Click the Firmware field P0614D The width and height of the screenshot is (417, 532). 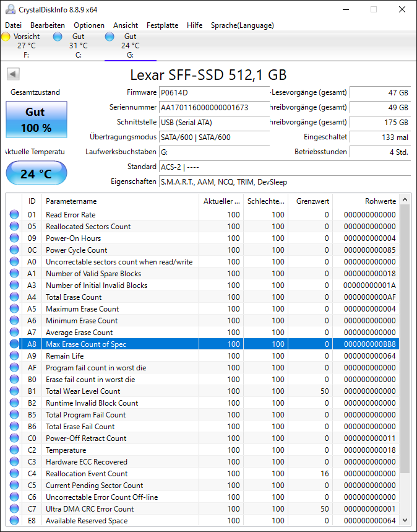(x=214, y=93)
